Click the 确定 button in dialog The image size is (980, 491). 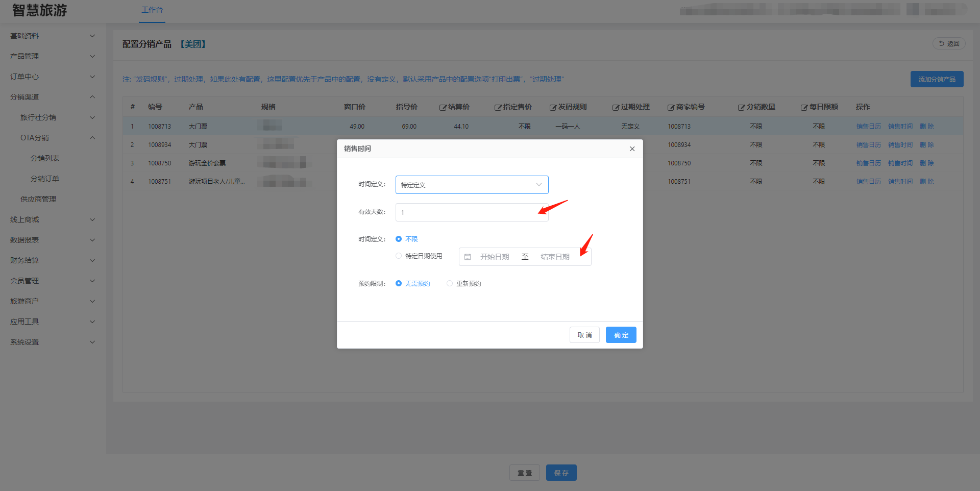point(621,335)
